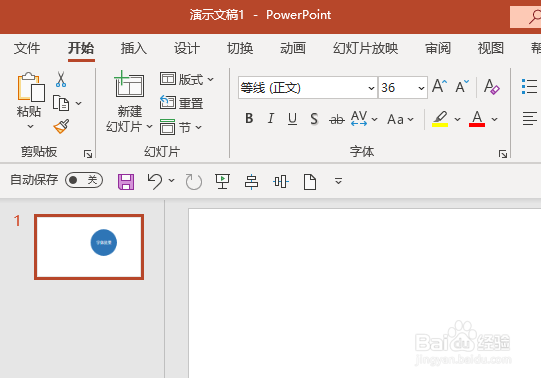Open the File (文件) tab
The height and width of the screenshot is (378, 541).
click(x=27, y=48)
